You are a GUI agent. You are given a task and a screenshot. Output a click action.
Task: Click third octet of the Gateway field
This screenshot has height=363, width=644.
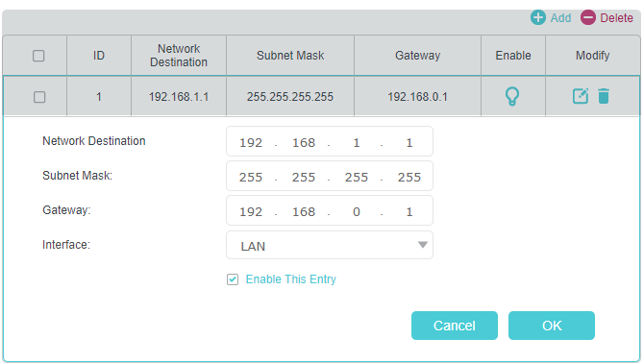[356, 211]
